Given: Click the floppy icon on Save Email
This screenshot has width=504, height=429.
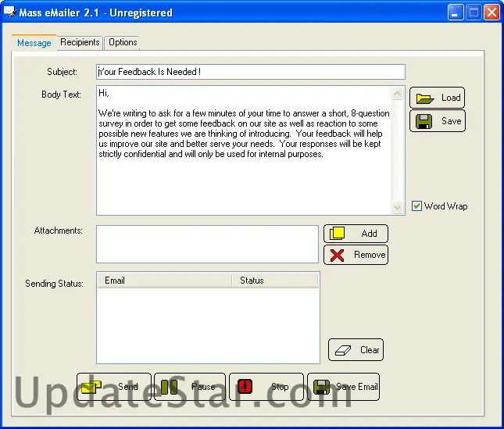Looking at the screenshot, I should [x=321, y=387].
